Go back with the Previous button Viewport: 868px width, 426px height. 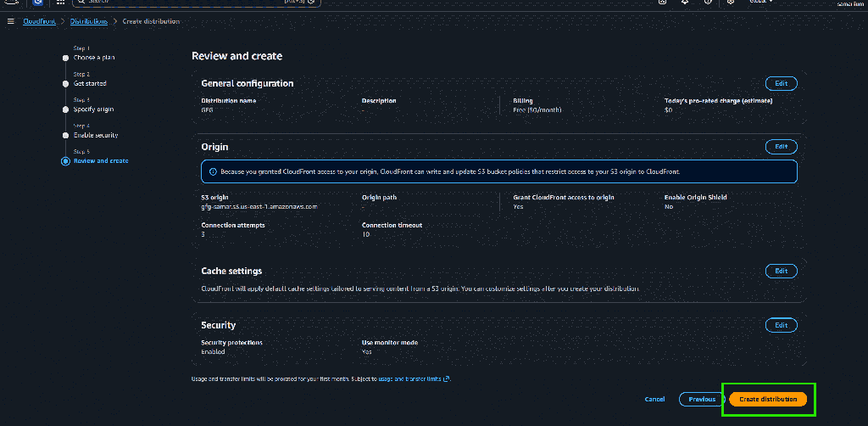[702, 400]
